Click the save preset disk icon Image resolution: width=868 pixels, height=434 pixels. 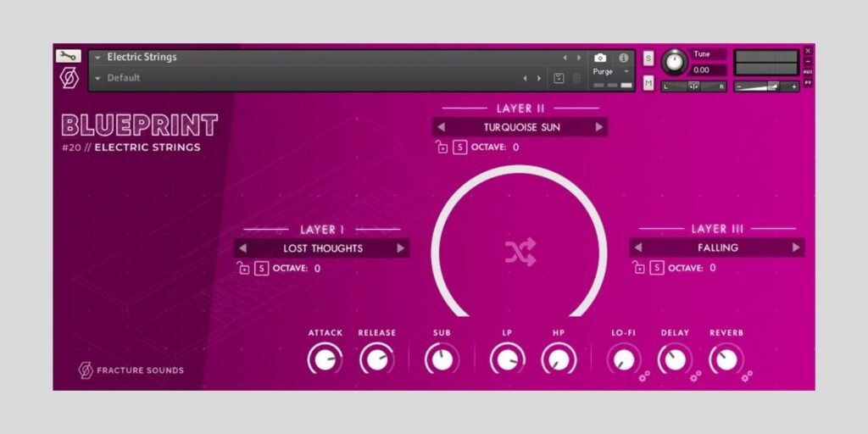coord(559,78)
